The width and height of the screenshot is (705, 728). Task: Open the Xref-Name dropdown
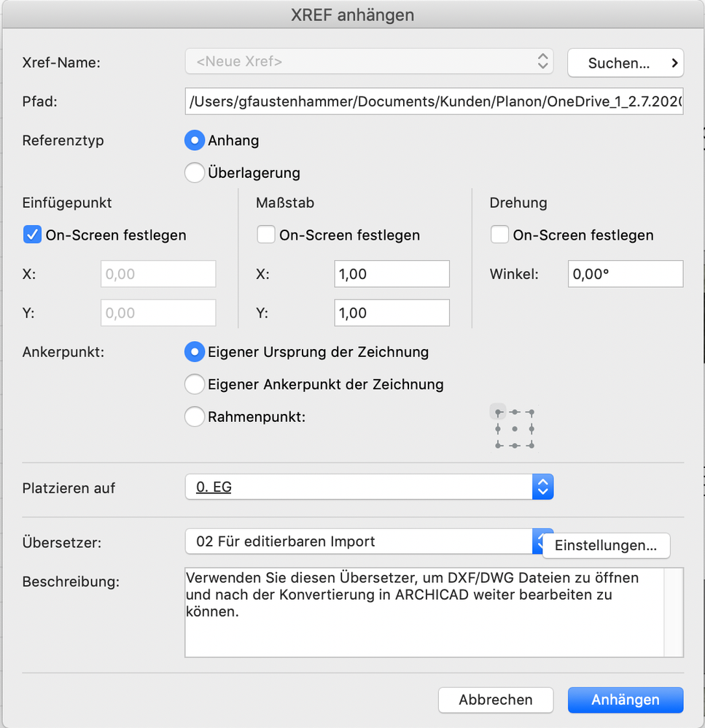(369, 62)
